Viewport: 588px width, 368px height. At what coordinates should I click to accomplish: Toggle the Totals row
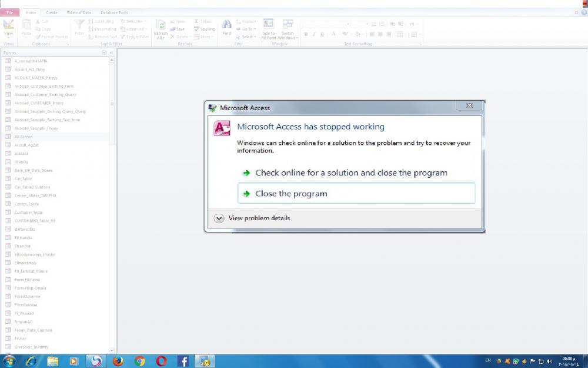click(203, 21)
